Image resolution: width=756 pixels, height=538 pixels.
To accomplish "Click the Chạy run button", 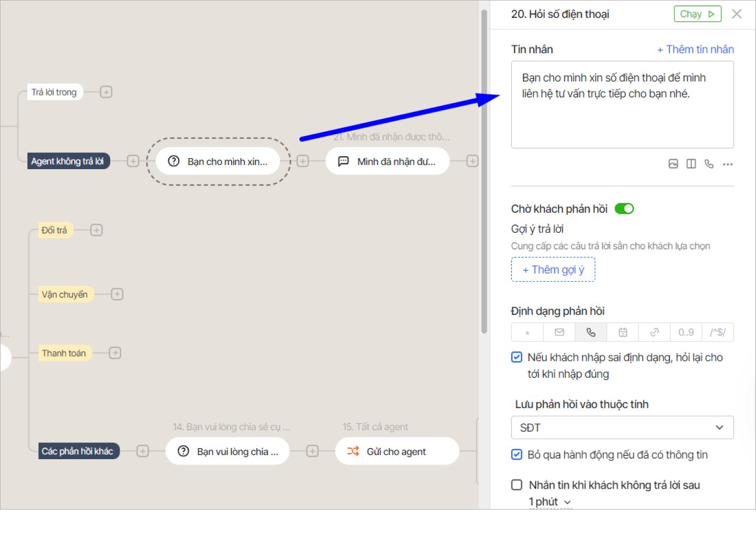I will coord(697,14).
